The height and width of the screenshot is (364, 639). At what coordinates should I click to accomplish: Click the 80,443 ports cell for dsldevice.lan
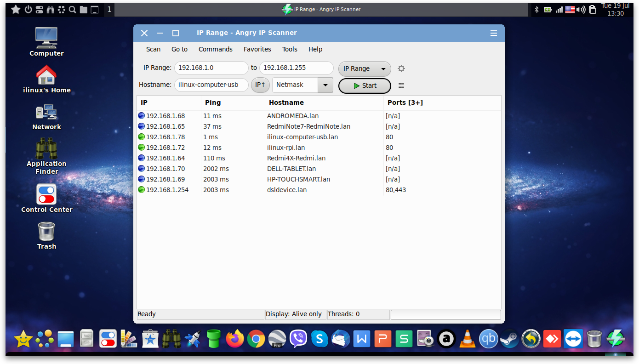pos(396,190)
